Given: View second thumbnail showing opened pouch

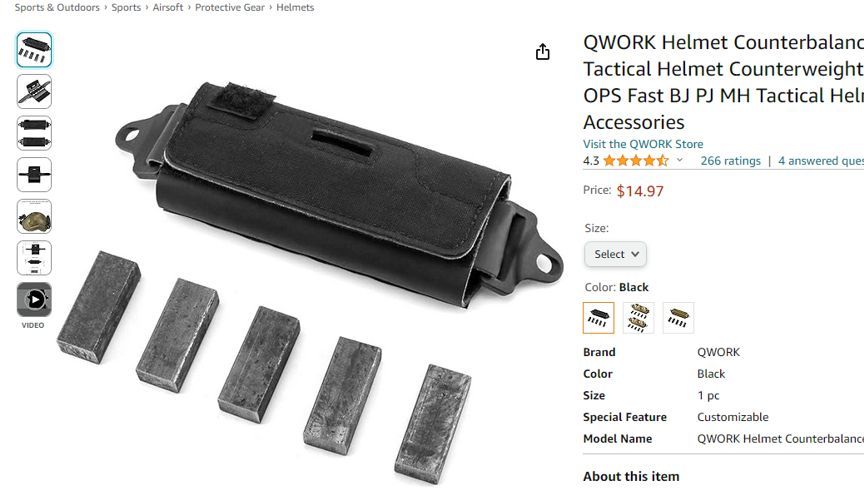Looking at the screenshot, I should point(34,91).
